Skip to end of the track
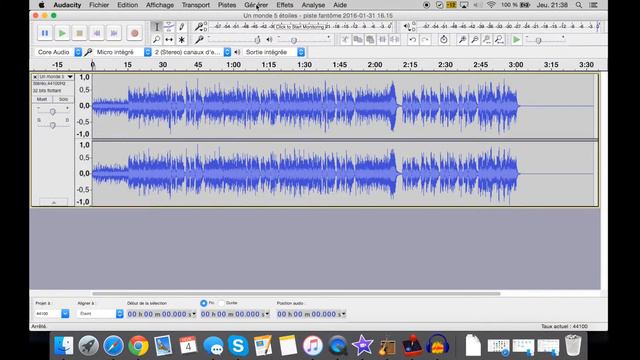640x360 pixels. (x=114, y=33)
